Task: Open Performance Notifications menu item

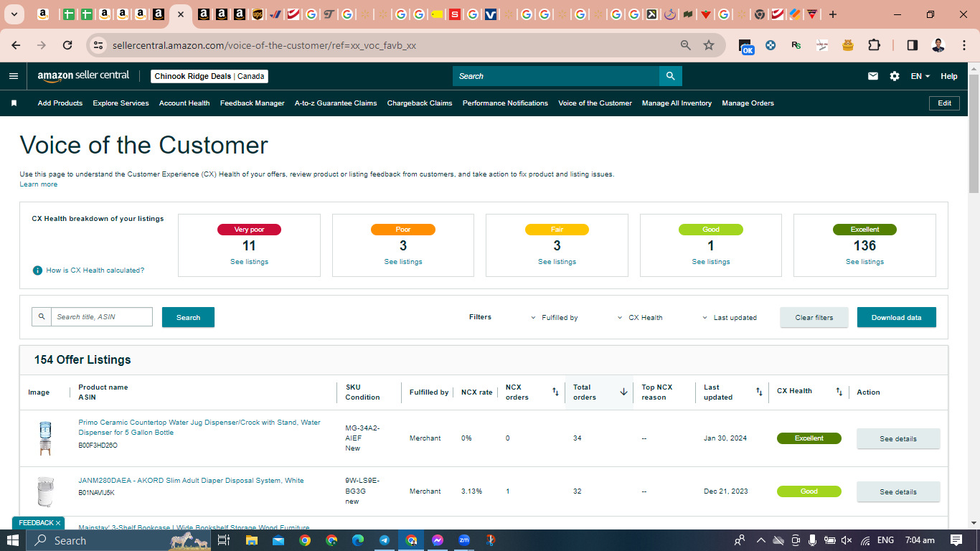Action: coord(505,103)
